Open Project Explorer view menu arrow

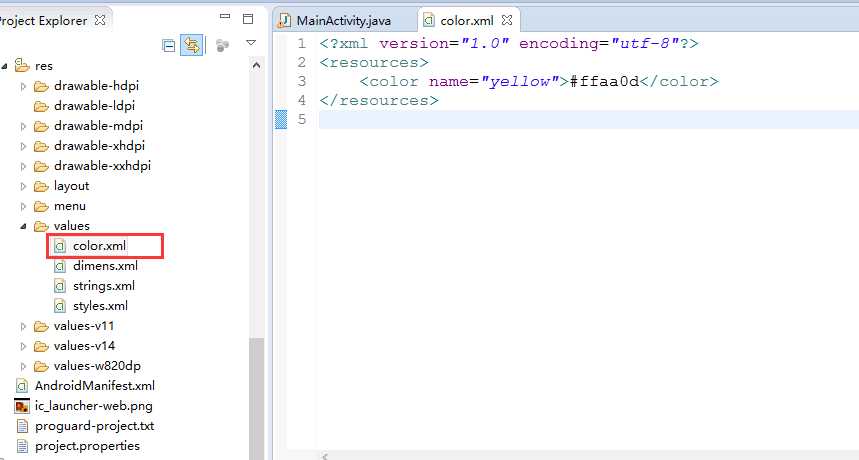(251, 43)
